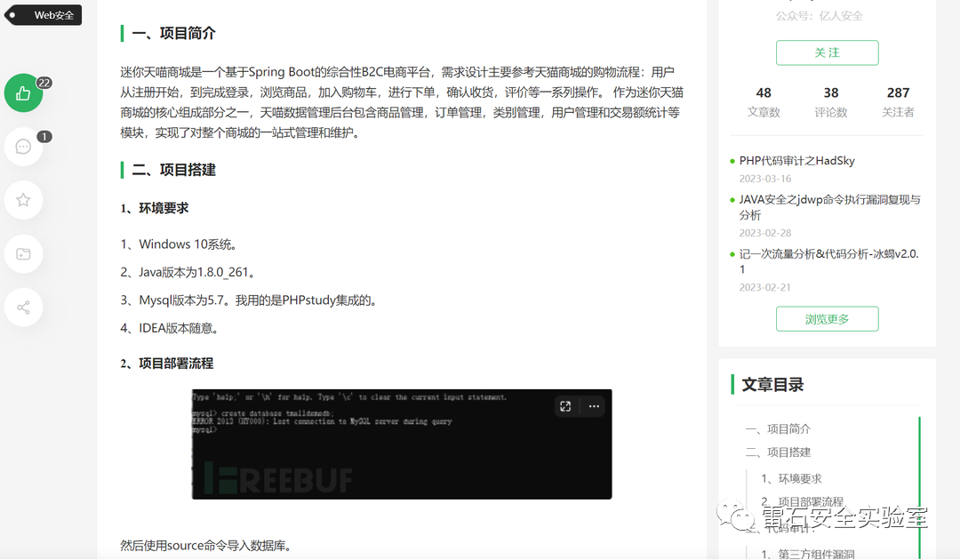Click the line about Mysql版本为5.7

point(248,300)
